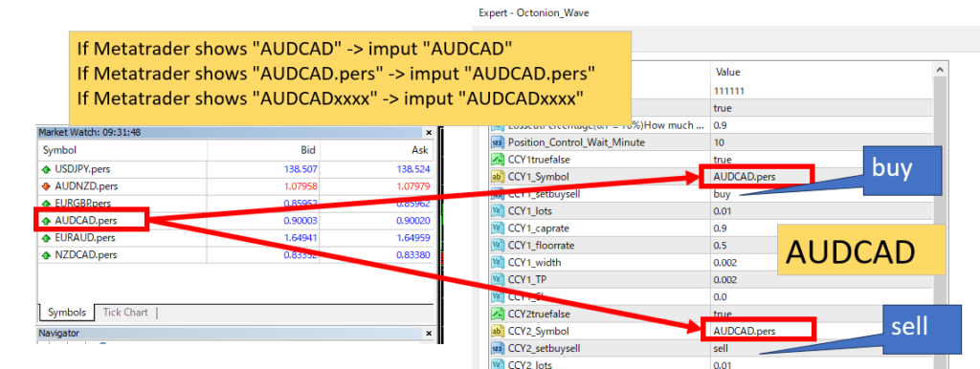Screen dimensions: 980x369
Task: Click the red down-arrow icon beside AUDNZD.pers
Action: [46, 186]
